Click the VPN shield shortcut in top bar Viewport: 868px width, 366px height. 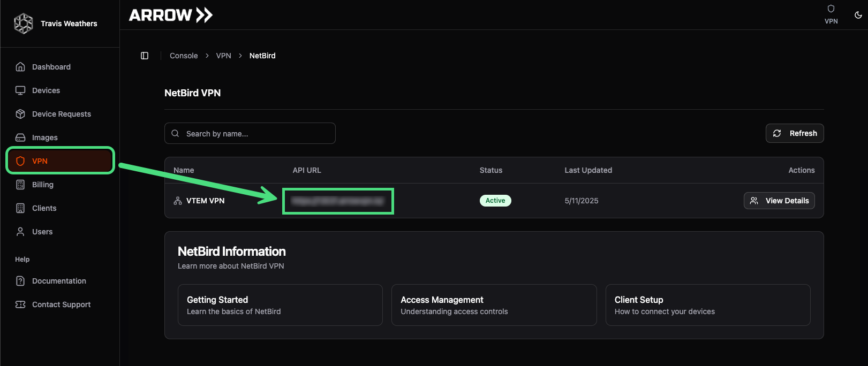[831, 14]
